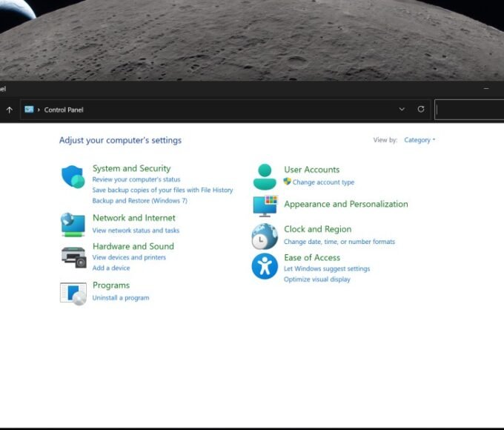Focus the Control Panel search box

[x=470, y=110]
